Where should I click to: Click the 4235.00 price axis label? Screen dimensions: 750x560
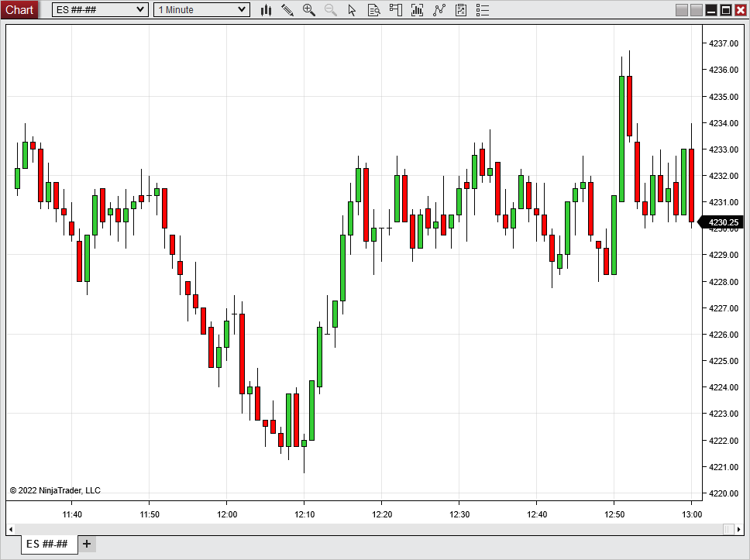(723, 97)
